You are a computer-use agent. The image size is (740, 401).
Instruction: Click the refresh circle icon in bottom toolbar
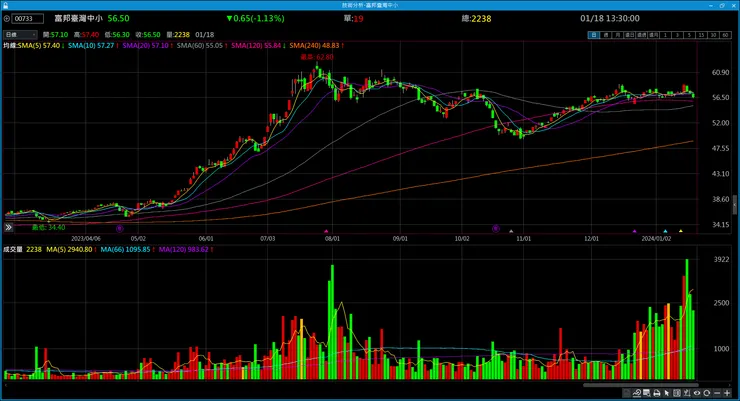706,393
